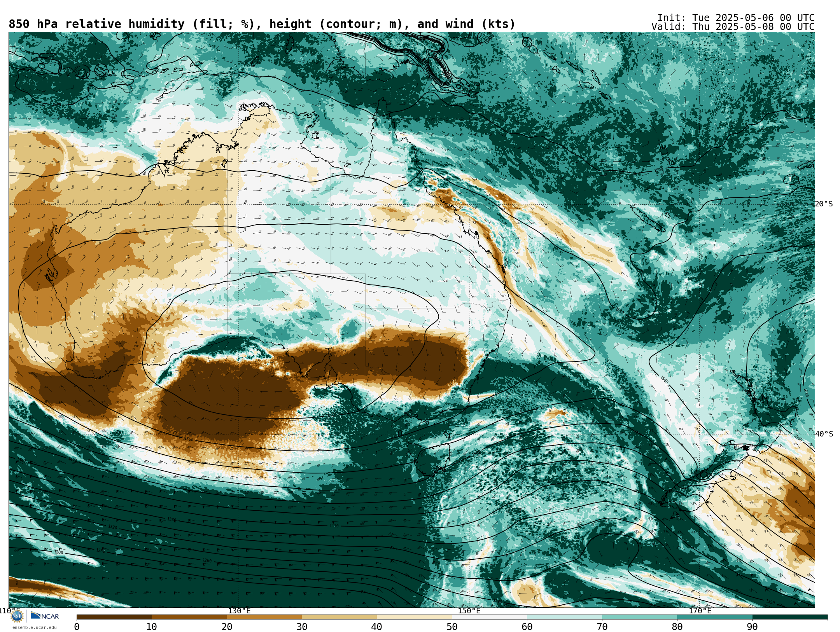Click the '1200' height contour label
Viewport: 840px width, 632px height.
[58, 552]
